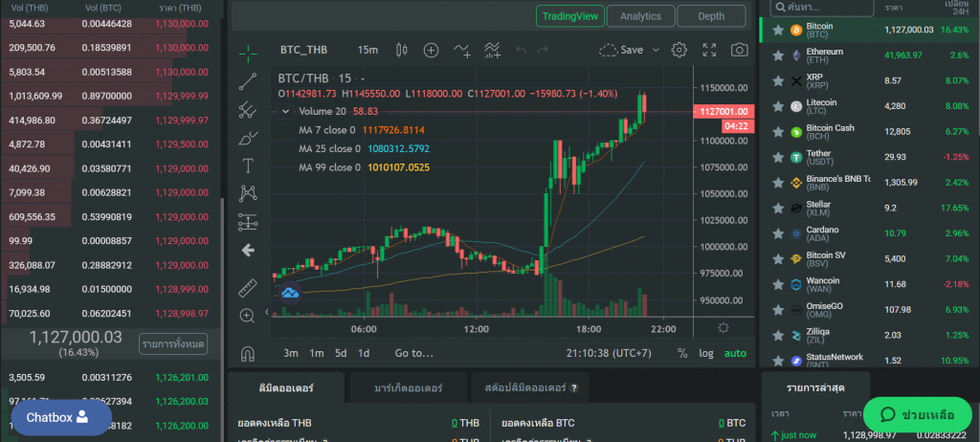The image size is (980, 442).
Task: Take a chart snapshot with camera icon
Action: [740, 50]
